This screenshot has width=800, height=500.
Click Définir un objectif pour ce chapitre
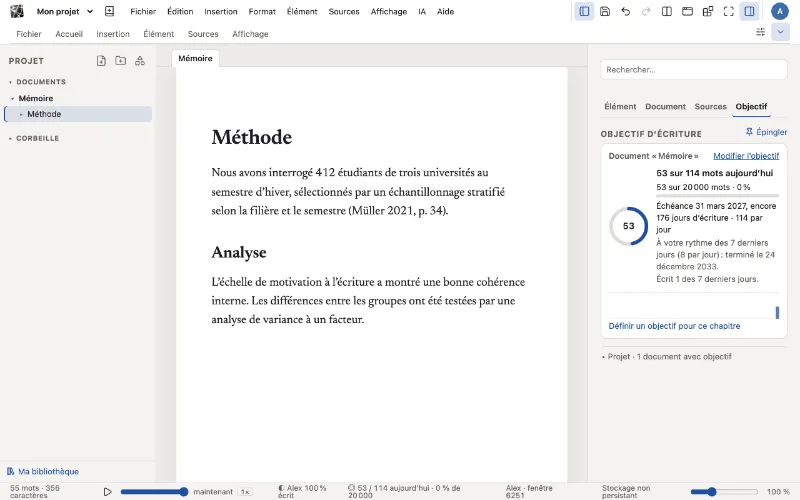tap(674, 326)
